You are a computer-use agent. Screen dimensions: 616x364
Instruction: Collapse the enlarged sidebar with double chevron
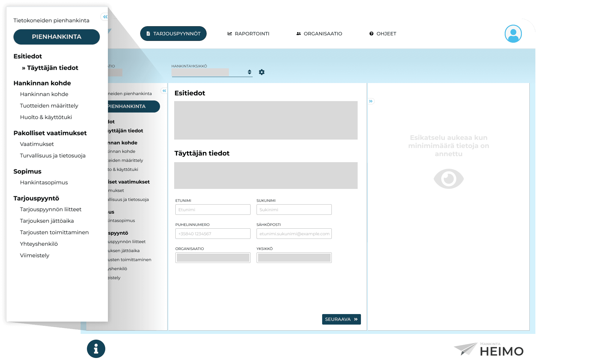(x=105, y=17)
